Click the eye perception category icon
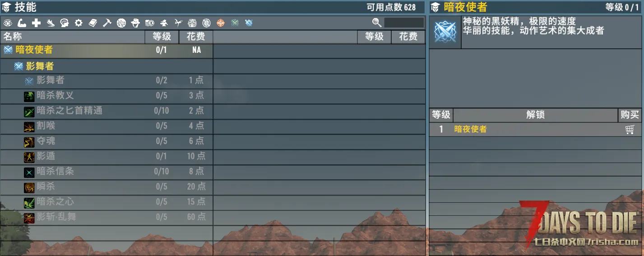Viewport: 644px width, 256px height. coord(8,23)
